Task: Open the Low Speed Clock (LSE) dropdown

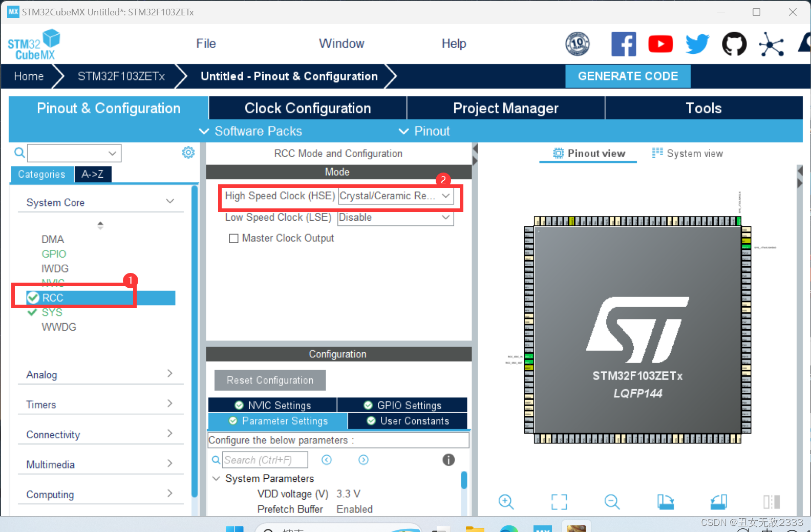Action: 396,218
